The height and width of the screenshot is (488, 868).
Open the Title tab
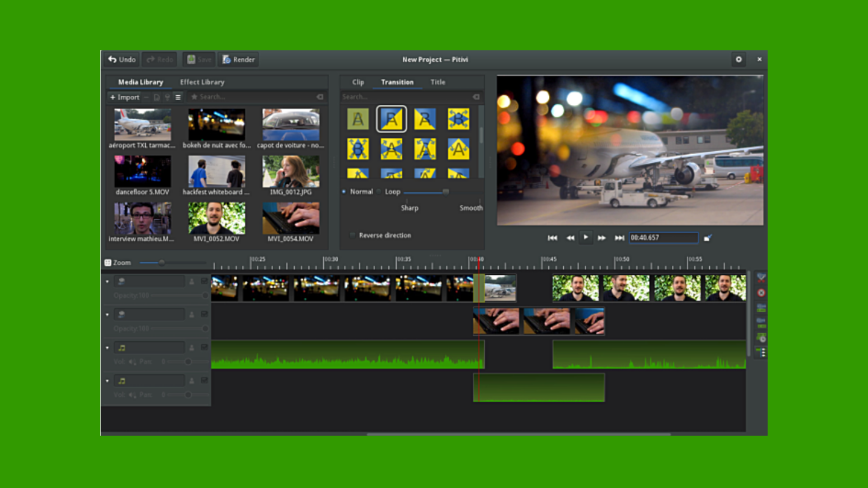point(438,82)
